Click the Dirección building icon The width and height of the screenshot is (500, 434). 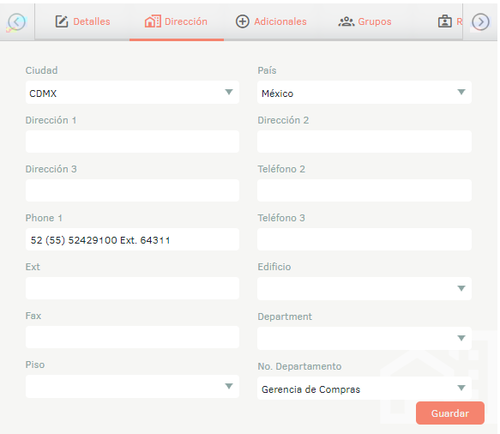click(153, 22)
